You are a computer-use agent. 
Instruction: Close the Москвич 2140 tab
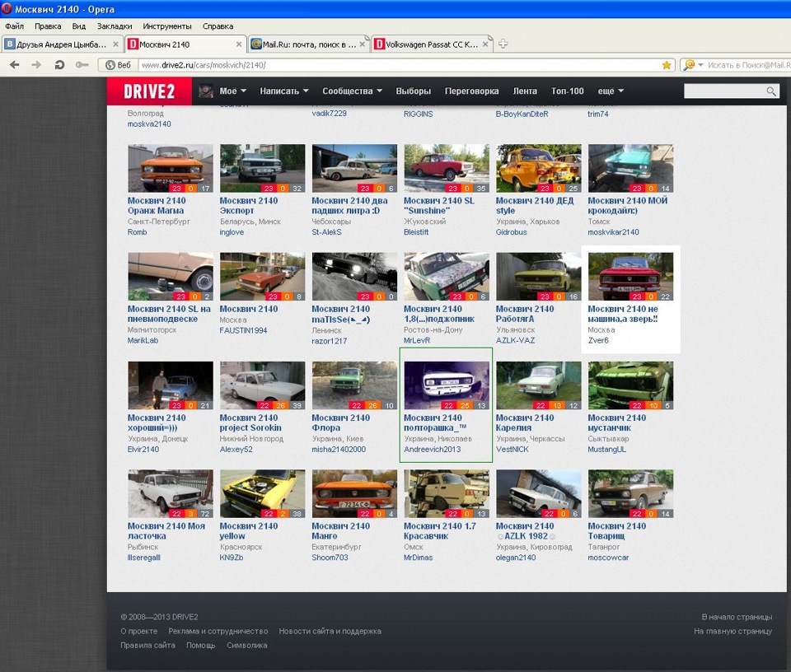point(239,44)
